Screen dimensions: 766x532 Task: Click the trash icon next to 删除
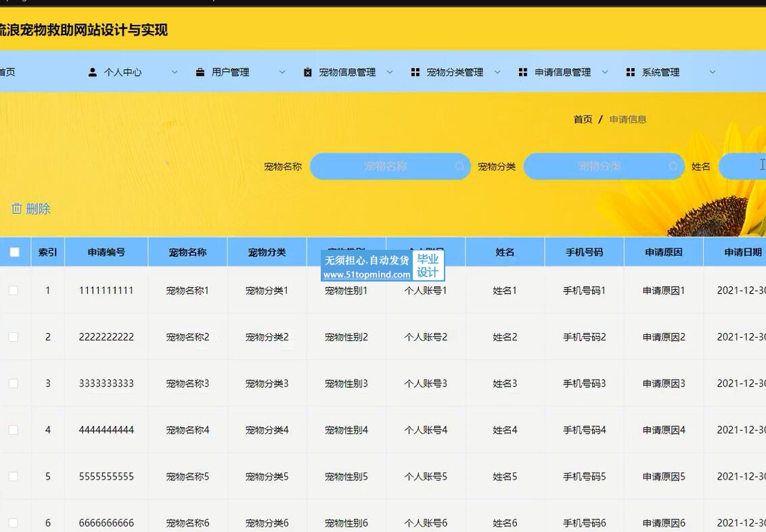point(17,208)
